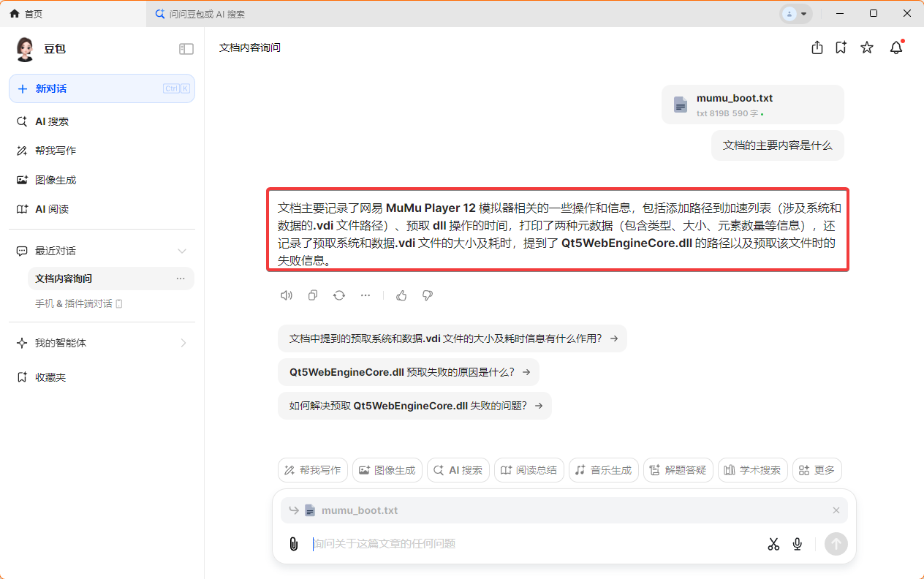Image resolution: width=924 pixels, height=579 pixels.
Task: Click the AI 搜索 skill chip
Action: [x=458, y=470]
